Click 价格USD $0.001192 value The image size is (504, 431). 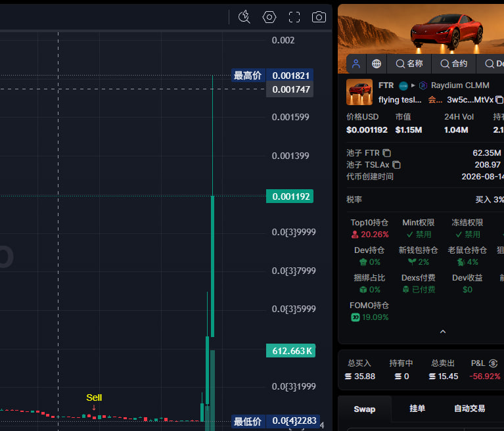[x=367, y=130]
